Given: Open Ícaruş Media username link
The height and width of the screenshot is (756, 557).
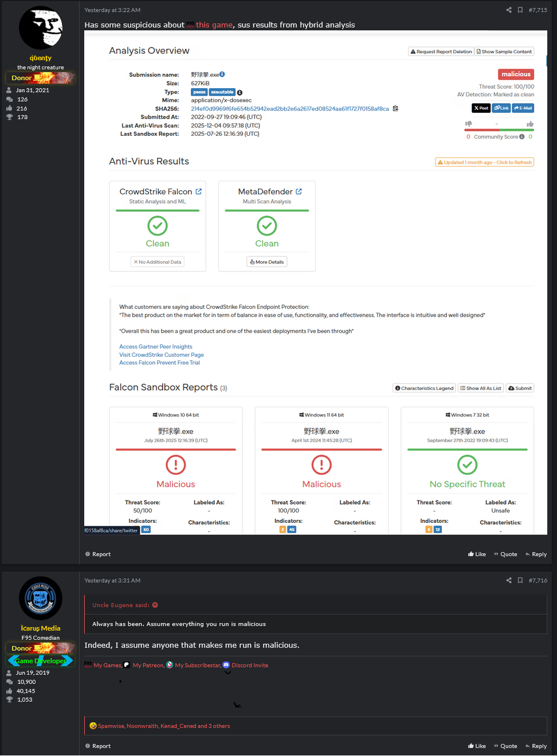Looking at the screenshot, I should pyautogui.click(x=41, y=628).
